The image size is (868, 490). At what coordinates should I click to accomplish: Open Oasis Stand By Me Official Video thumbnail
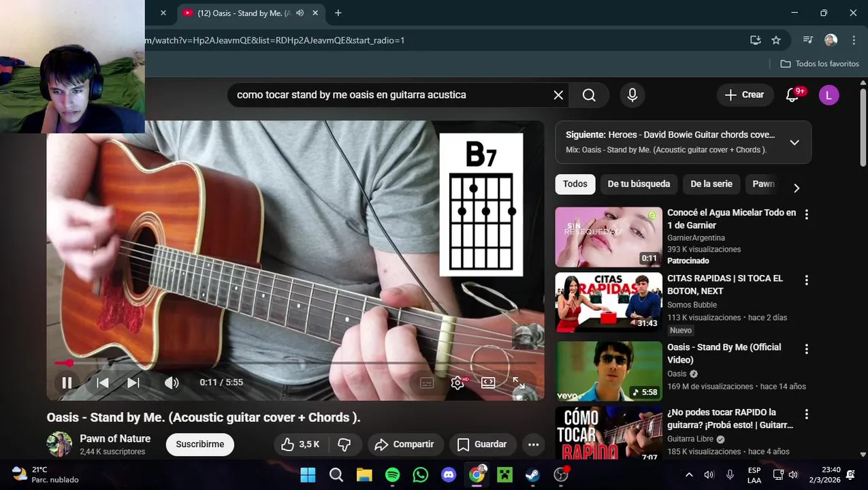(609, 371)
